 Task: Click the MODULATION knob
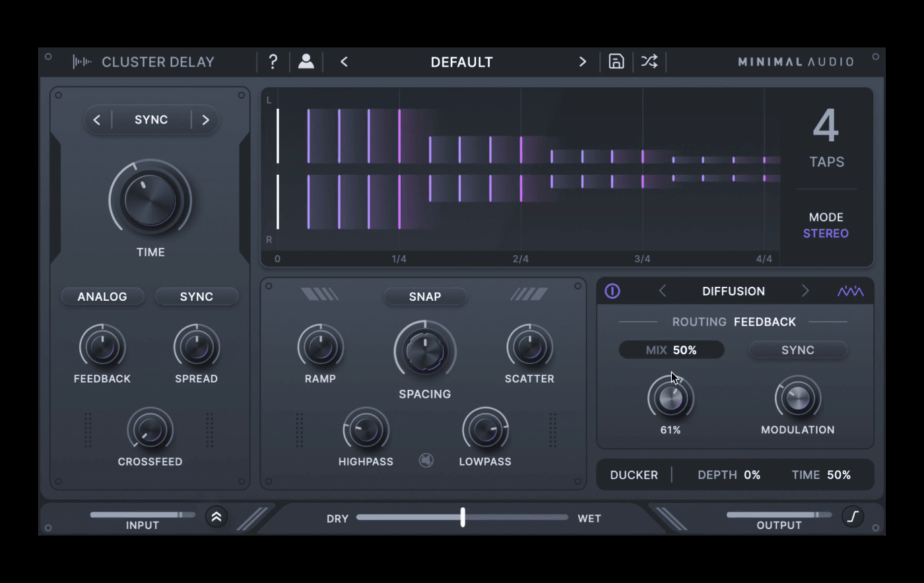(798, 398)
